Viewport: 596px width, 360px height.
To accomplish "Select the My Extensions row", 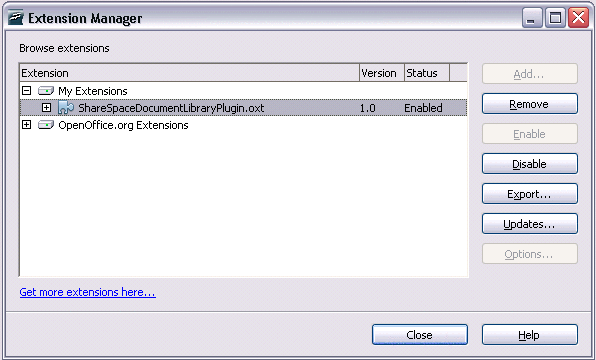I will 243,91.
